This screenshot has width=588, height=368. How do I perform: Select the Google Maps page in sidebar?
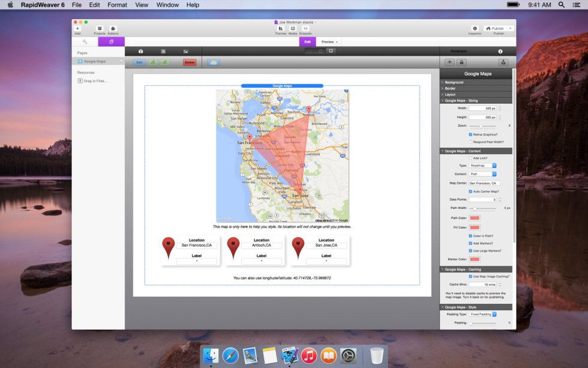point(98,61)
